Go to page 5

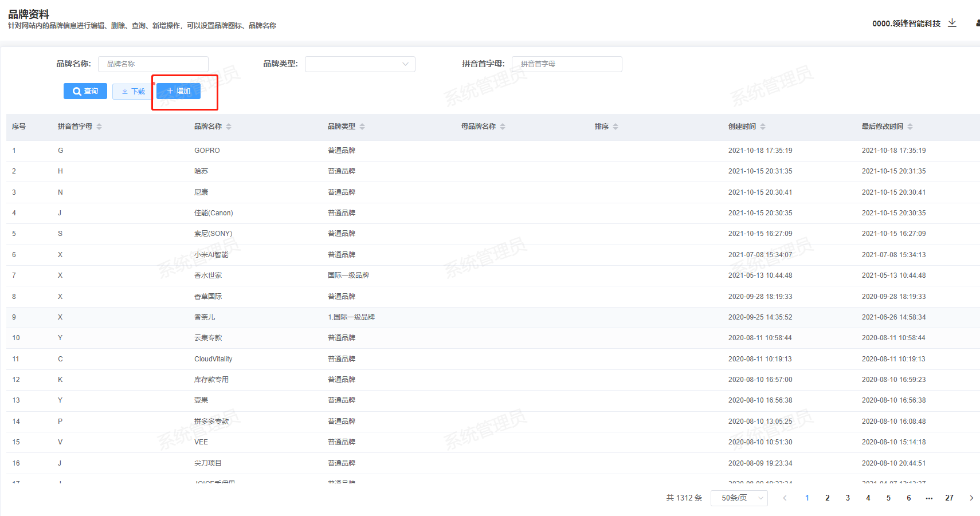coord(888,498)
